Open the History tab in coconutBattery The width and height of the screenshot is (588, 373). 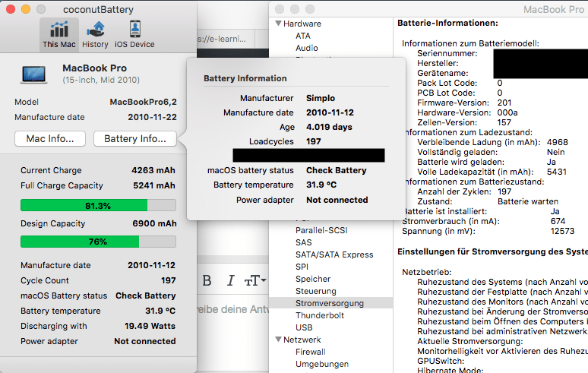tap(95, 35)
